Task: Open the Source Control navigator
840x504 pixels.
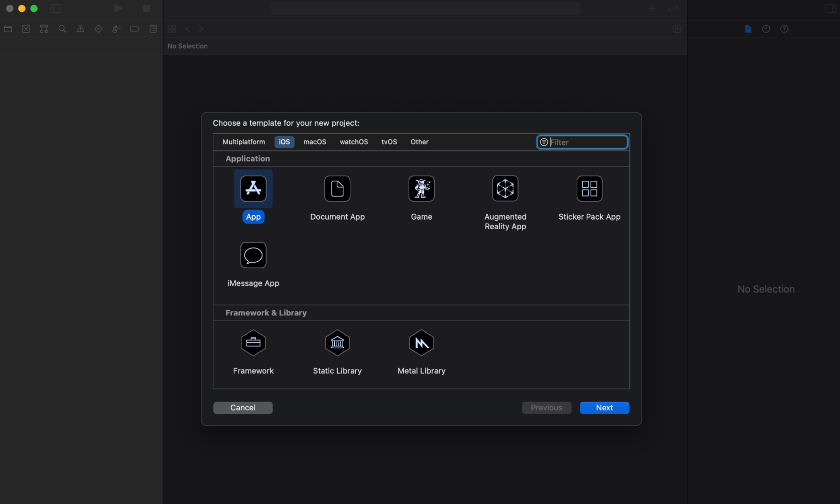Action: tap(26, 29)
